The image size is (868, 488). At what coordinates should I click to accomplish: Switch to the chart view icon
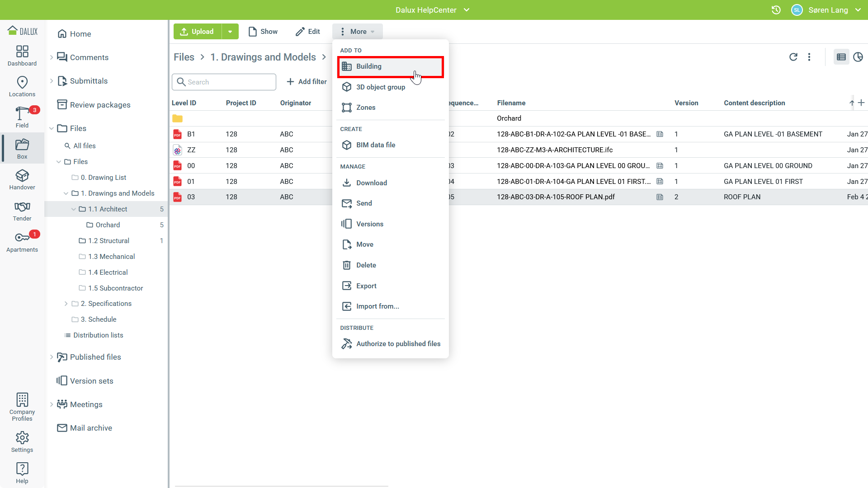tap(858, 57)
